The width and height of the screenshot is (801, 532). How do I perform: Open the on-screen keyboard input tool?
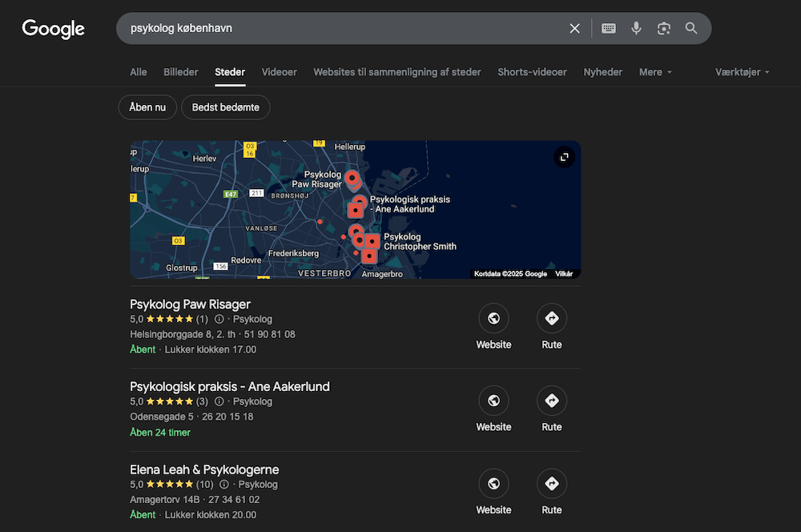609,29
